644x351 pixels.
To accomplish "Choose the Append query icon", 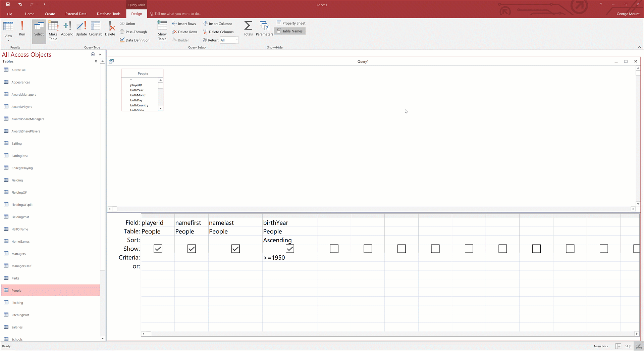I will [67, 29].
